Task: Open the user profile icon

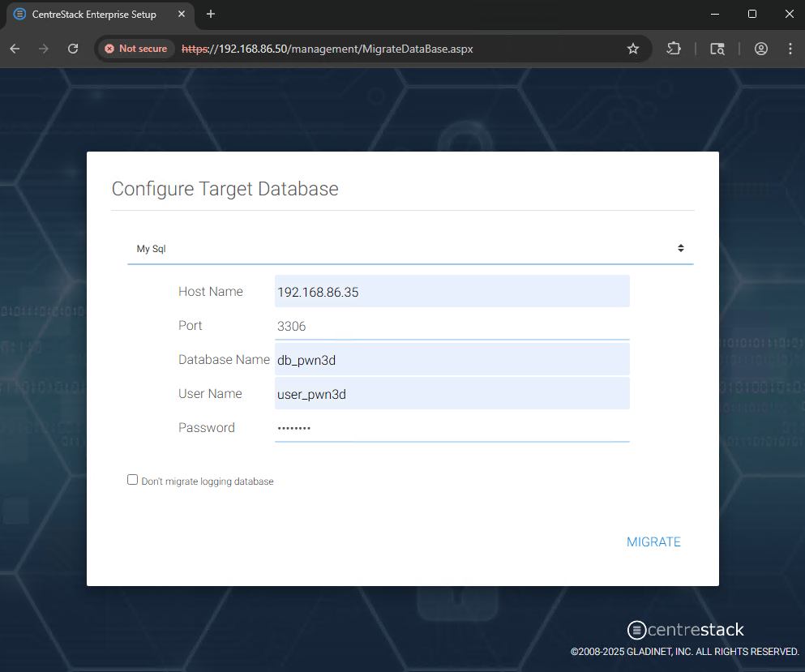Action: [761, 49]
